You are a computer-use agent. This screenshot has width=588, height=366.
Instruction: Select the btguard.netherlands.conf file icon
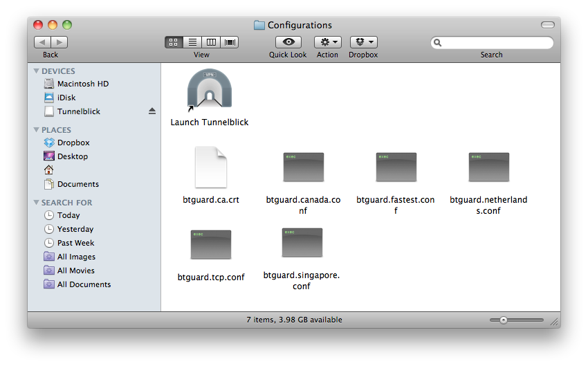(x=488, y=167)
